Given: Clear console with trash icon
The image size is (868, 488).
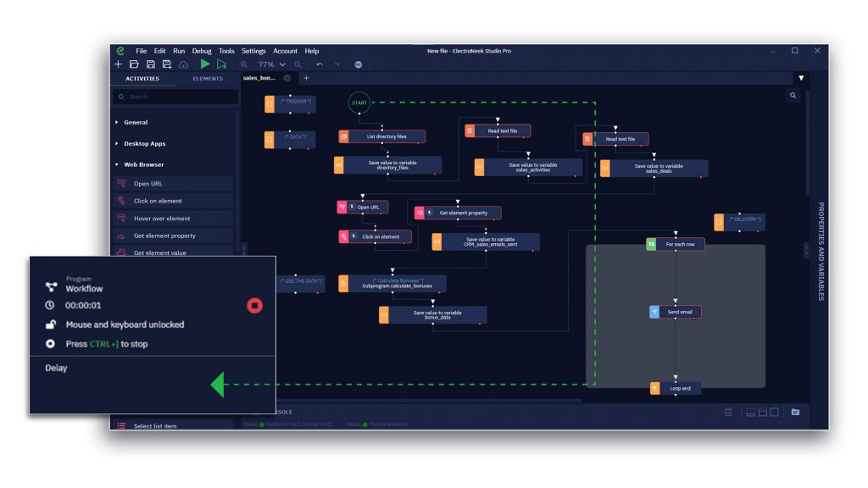Looking at the screenshot, I should point(728,413).
